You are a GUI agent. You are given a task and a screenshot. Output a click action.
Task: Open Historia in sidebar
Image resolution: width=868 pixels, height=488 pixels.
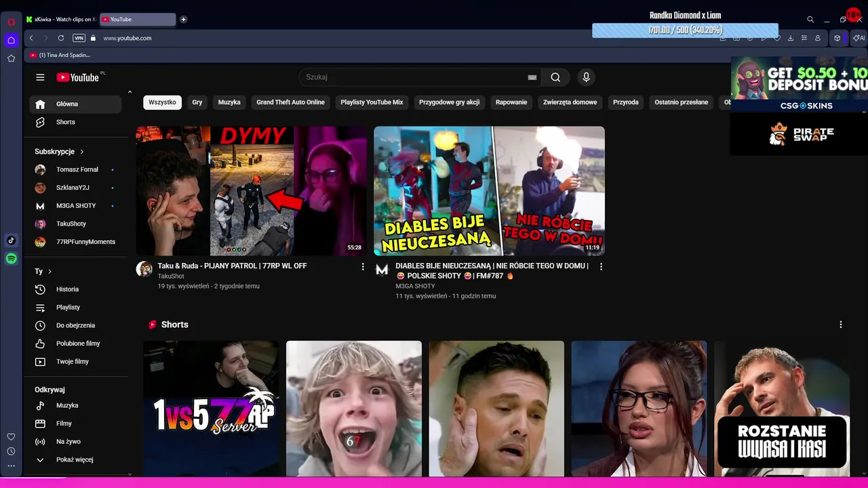point(75,289)
